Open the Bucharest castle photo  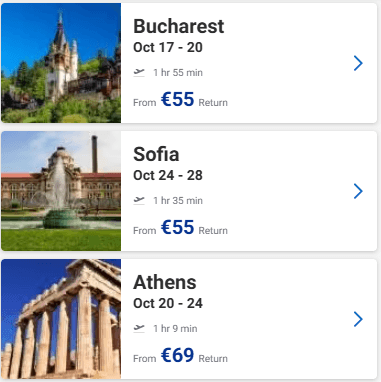click(61, 63)
